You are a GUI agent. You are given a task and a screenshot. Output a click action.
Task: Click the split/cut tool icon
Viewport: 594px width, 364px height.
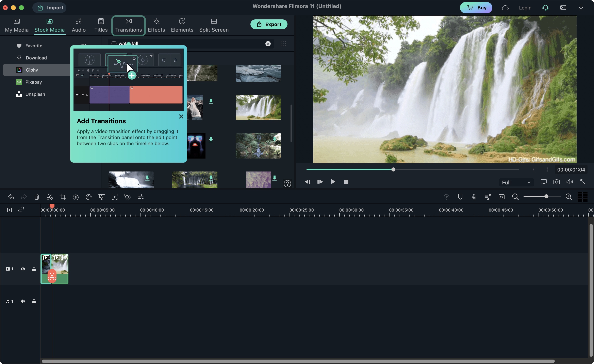[x=49, y=197]
